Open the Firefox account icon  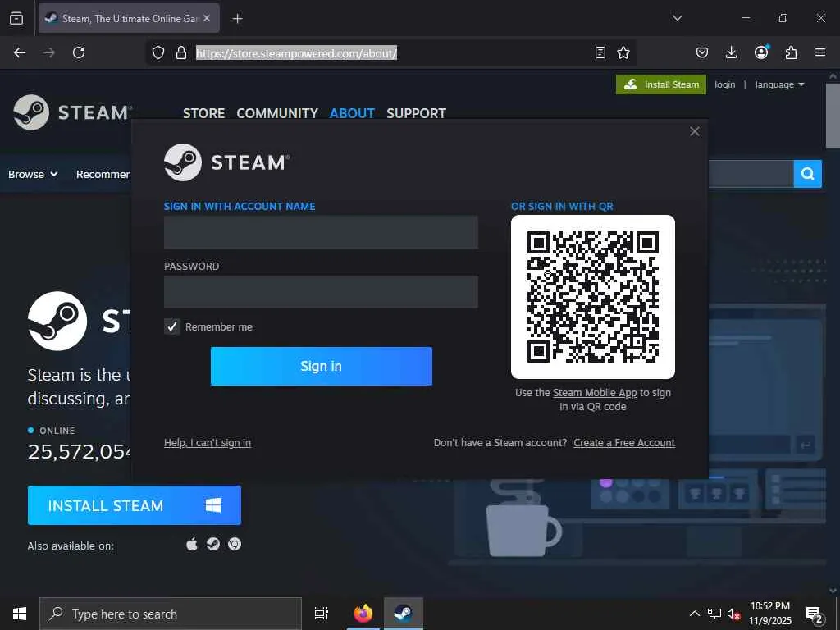click(x=761, y=52)
